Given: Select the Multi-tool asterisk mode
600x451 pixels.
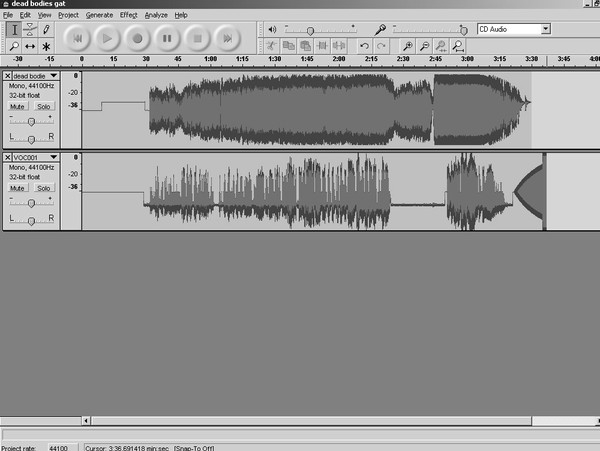Looking at the screenshot, I should coord(46,46).
